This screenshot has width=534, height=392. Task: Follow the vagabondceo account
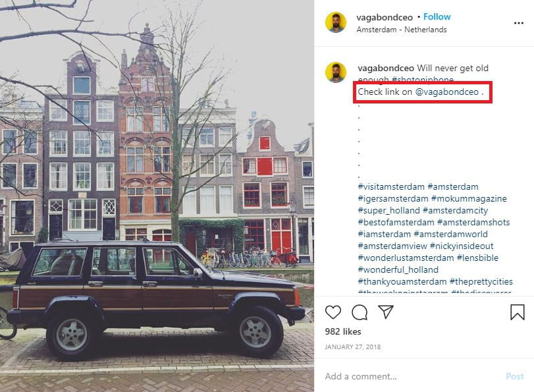tap(437, 16)
